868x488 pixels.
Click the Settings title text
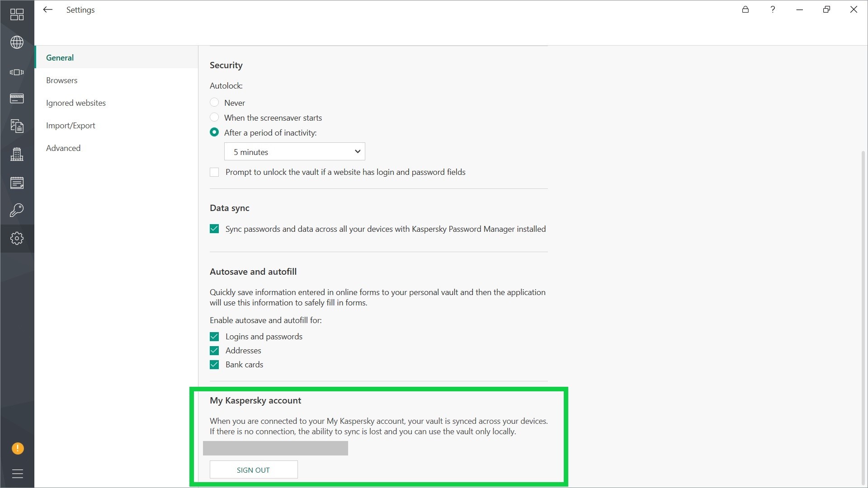pos(80,9)
